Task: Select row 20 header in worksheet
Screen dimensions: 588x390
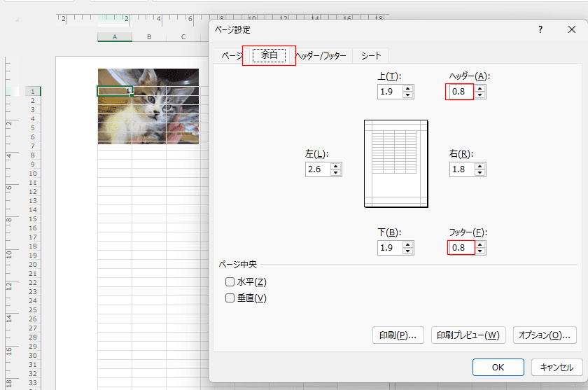Action: point(33,265)
